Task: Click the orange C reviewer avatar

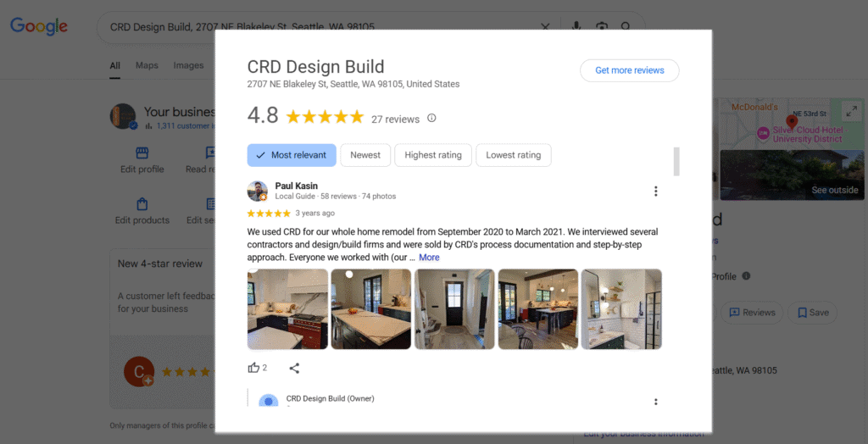Action: click(138, 371)
